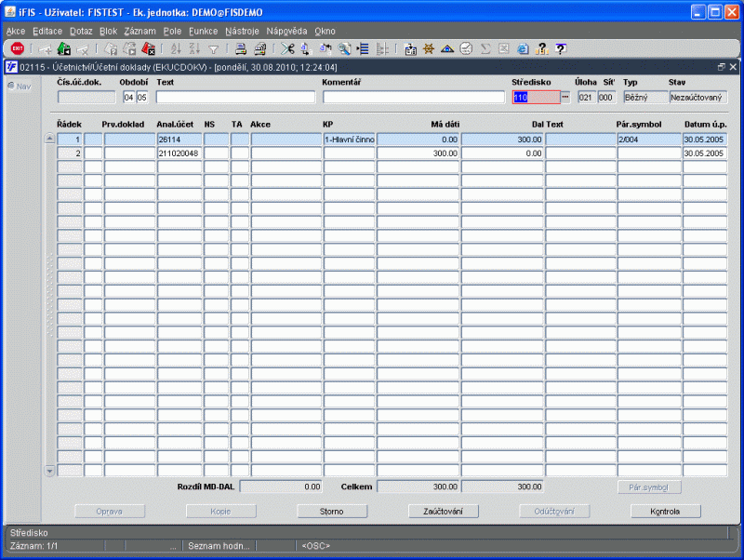Click the Kontrola button
The height and width of the screenshot is (560, 744).
[665, 511]
